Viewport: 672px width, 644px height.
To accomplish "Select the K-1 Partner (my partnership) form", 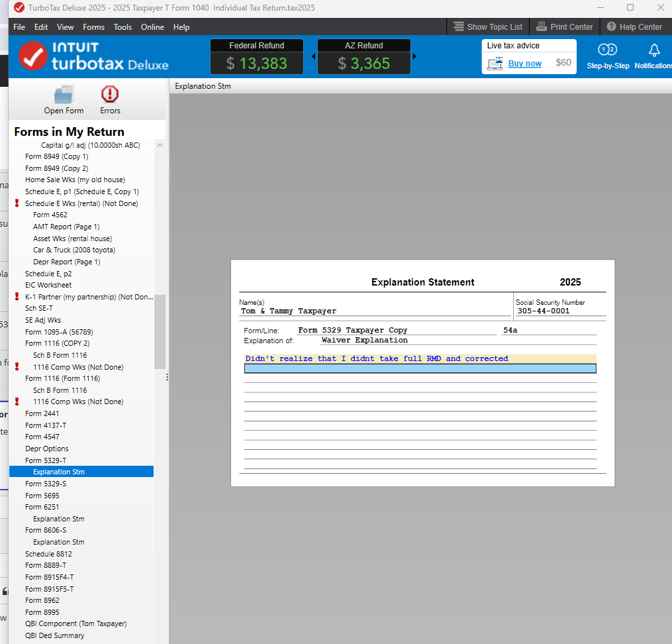I will coord(89,297).
